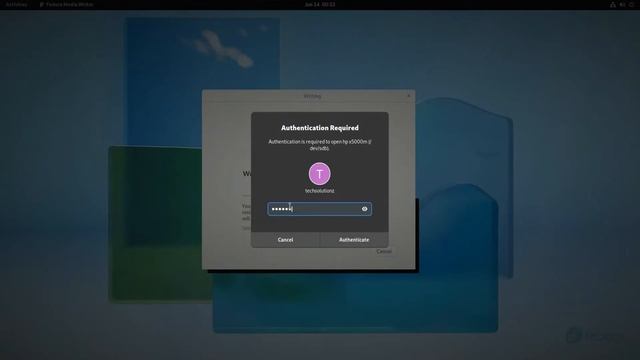The image size is (640, 360).
Task: Close the Writing window behind dialog
Action: pos(409,96)
